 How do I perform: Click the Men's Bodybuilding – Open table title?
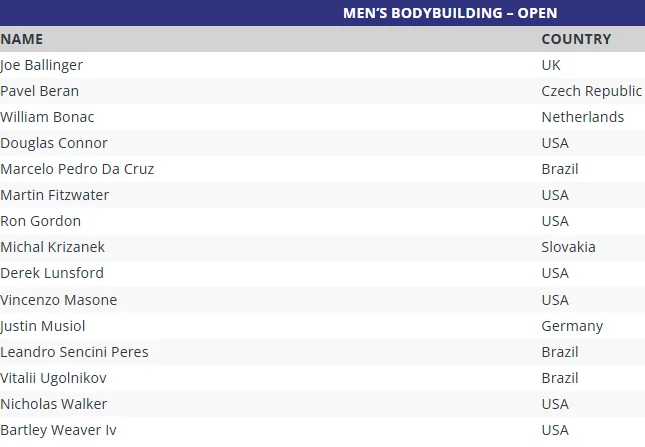point(450,13)
